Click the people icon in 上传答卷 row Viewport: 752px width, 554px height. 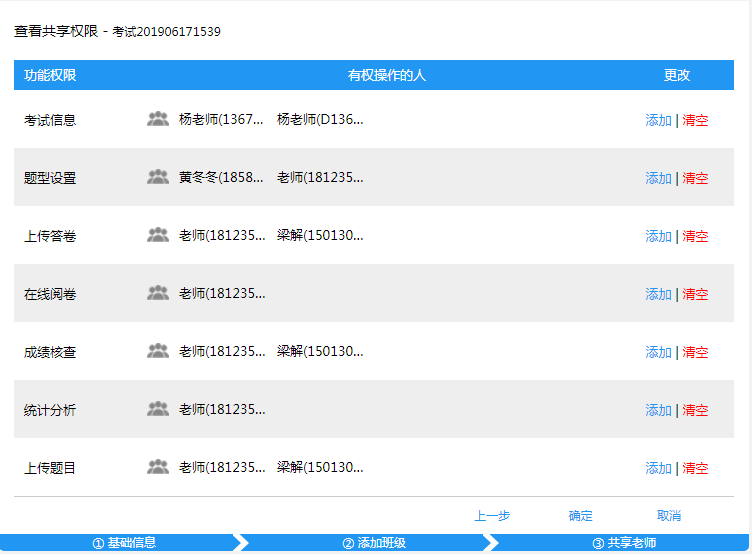pyautogui.click(x=158, y=235)
